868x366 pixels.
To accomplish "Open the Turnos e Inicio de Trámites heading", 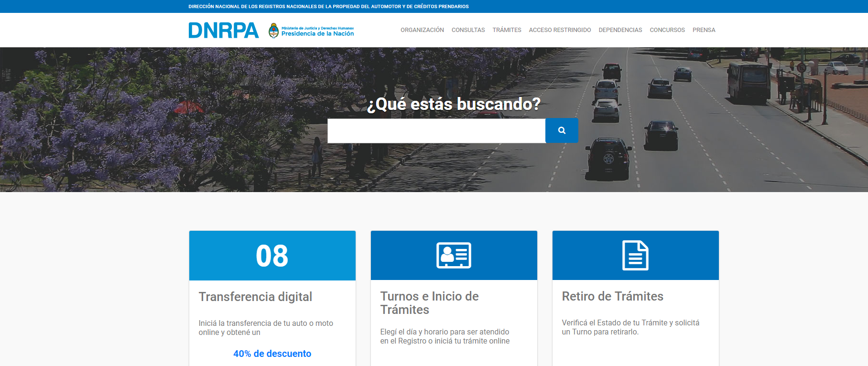I will (x=429, y=303).
